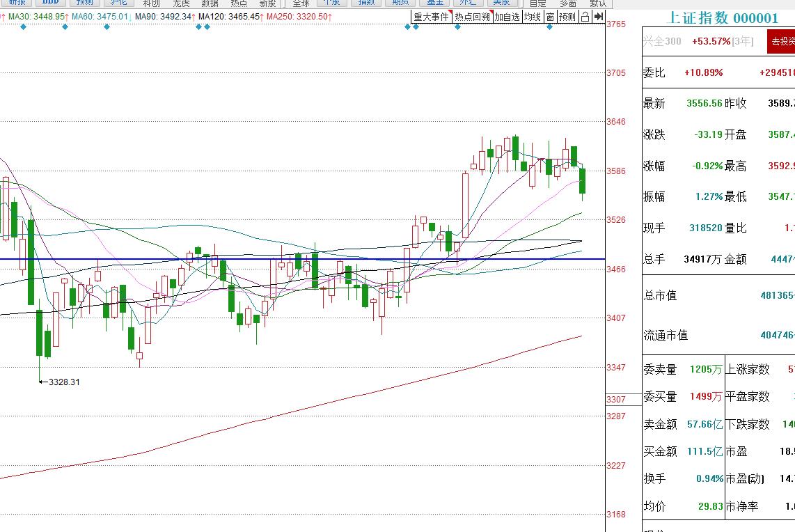This screenshot has height=532, width=795.
Task: Click 上证指数 000001 title
Action: pos(723,19)
